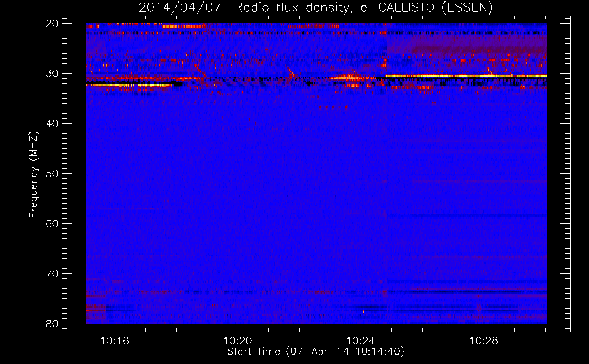Viewport: 589px width, 364px height.
Task: Click the bright yellow band after 10:25 near 30 MHz
Action: point(466,76)
